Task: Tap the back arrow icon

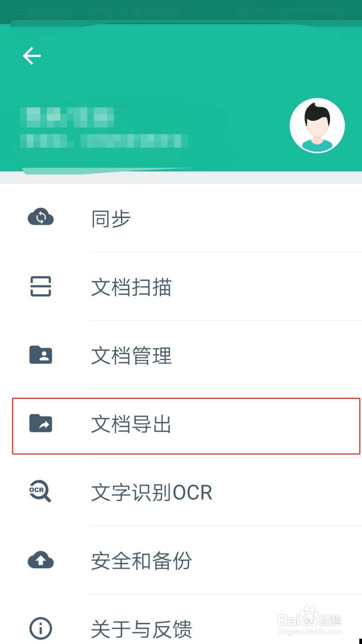Action: coord(32,56)
